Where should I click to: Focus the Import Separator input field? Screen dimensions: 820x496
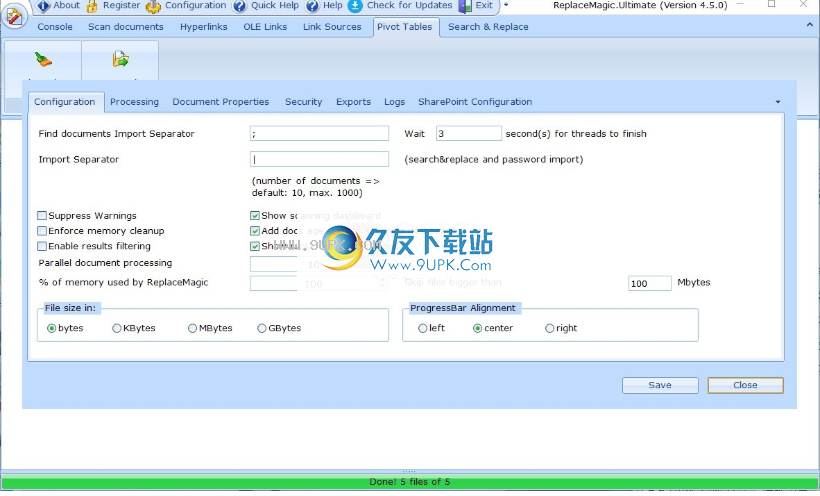(x=319, y=159)
